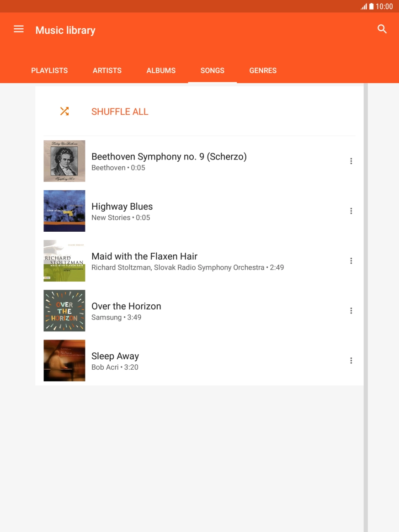Click the Beethoven album artwork thumbnail
The image size is (399, 532).
tap(64, 161)
